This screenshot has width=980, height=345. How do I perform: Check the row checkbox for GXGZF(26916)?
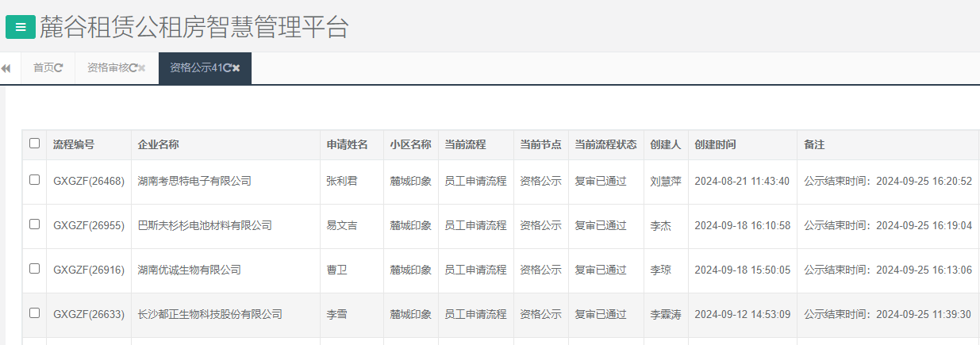[x=34, y=269]
